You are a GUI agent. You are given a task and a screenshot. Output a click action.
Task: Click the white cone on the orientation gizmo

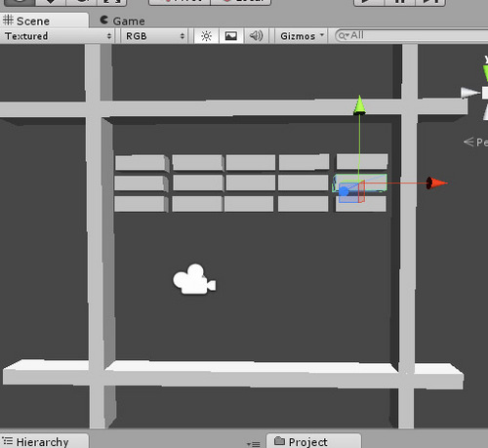pyautogui.click(x=470, y=93)
